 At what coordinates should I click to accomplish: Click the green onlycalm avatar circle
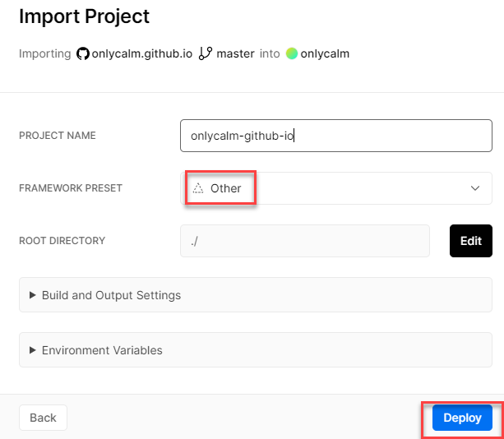292,53
